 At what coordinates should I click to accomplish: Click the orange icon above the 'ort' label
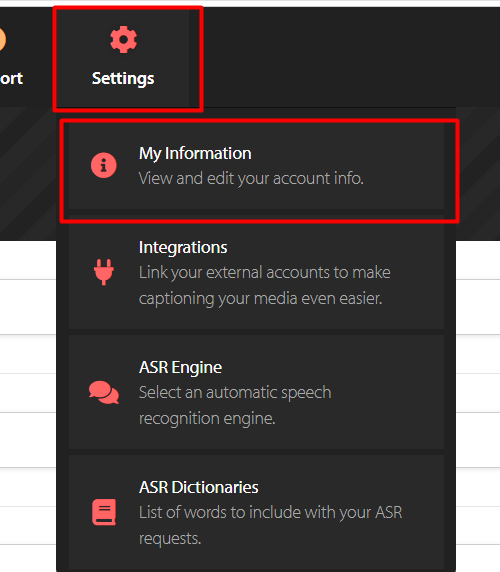[x=2, y=39]
